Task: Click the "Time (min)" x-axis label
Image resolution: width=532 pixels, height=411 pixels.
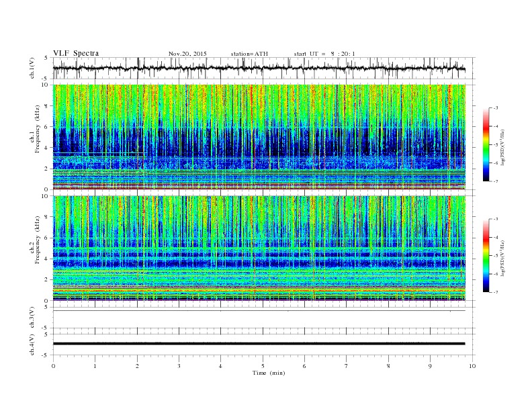Action: 269,373
